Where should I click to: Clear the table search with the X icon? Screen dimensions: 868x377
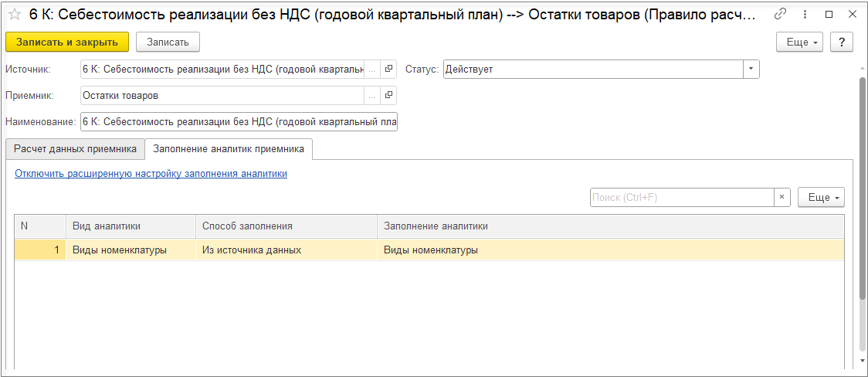pyautogui.click(x=782, y=197)
